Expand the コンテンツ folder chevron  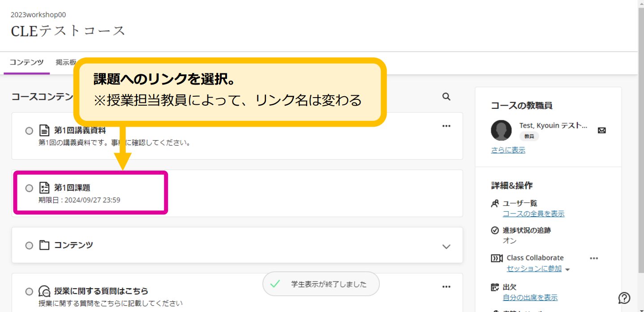click(446, 247)
